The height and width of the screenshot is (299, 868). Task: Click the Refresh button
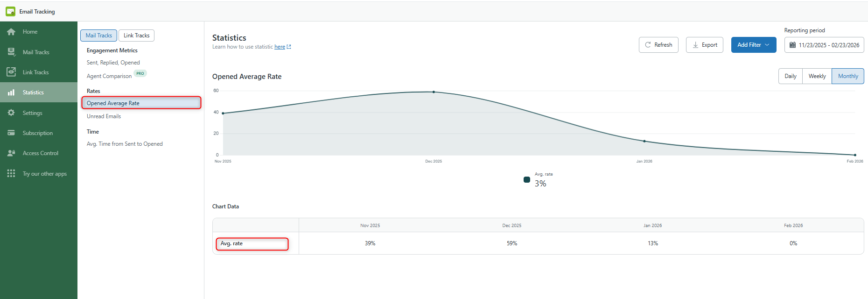pyautogui.click(x=658, y=45)
